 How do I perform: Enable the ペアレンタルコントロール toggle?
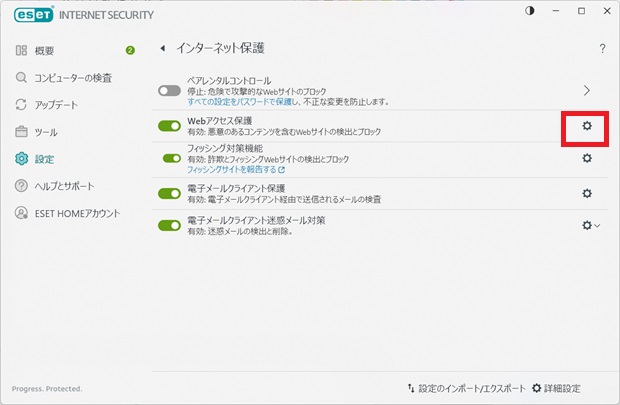(169, 91)
